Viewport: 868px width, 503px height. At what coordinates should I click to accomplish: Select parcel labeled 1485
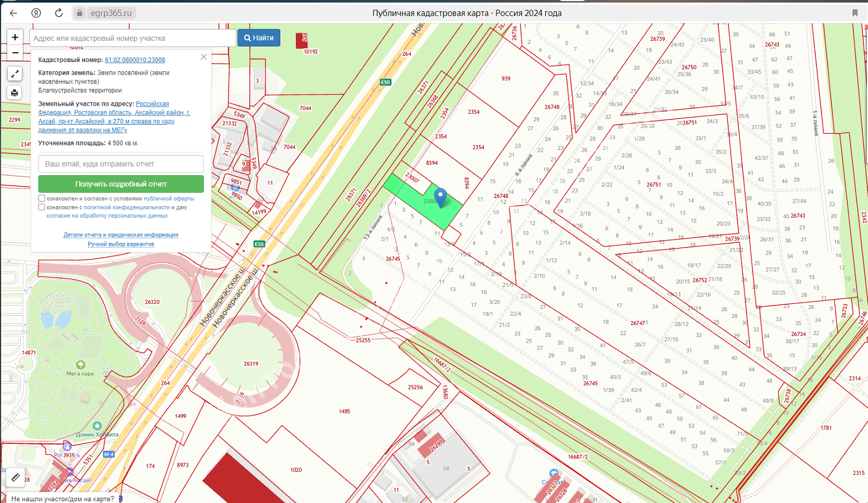[344, 412]
